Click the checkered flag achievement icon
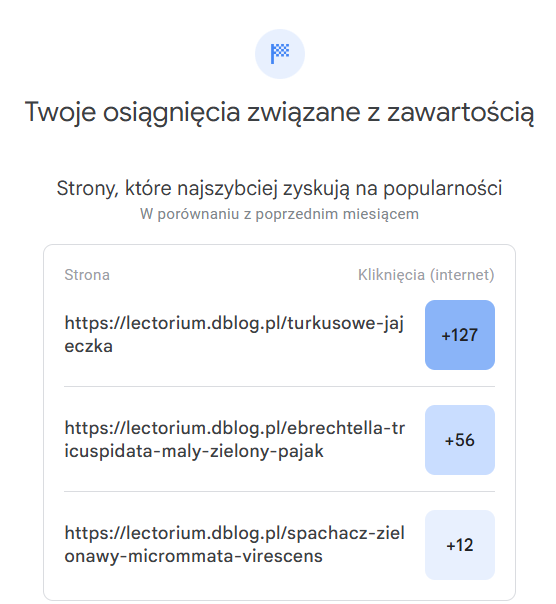Viewport: 556px width, 604px height. click(x=280, y=54)
